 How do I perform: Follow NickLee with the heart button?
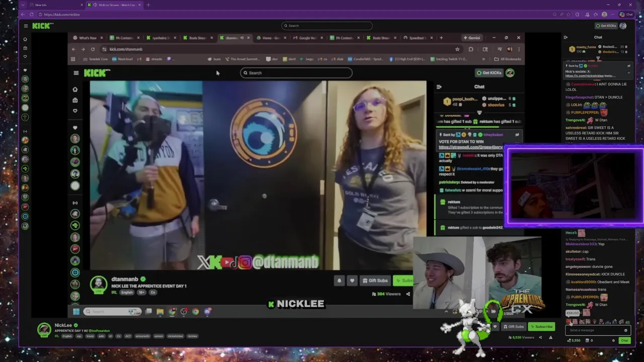click(x=495, y=326)
